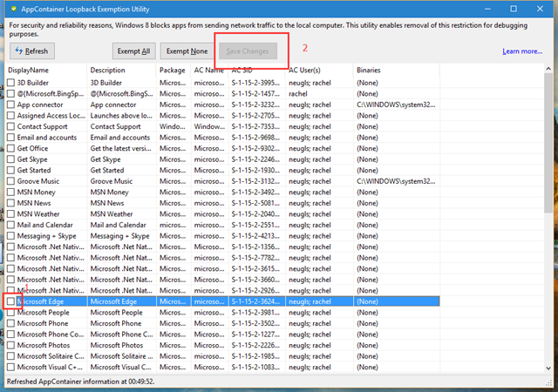Tick the Mail and Calendar checkbox
The image size is (558, 392).
pyautogui.click(x=10, y=225)
